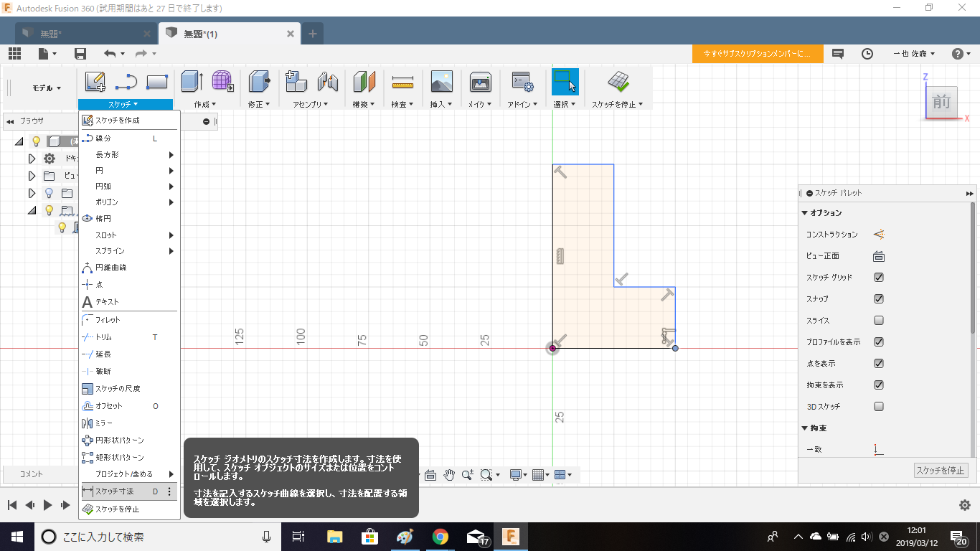Toggle the root component light bulb visibility
980x551 pixels.
(x=36, y=141)
